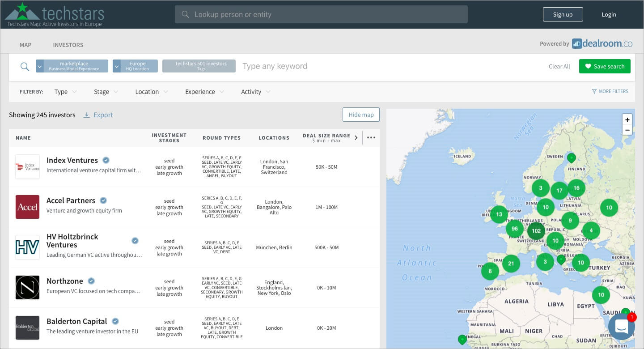Open the marketplace tag dropdown arrow
The width and height of the screenshot is (644, 349).
click(40, 66)
